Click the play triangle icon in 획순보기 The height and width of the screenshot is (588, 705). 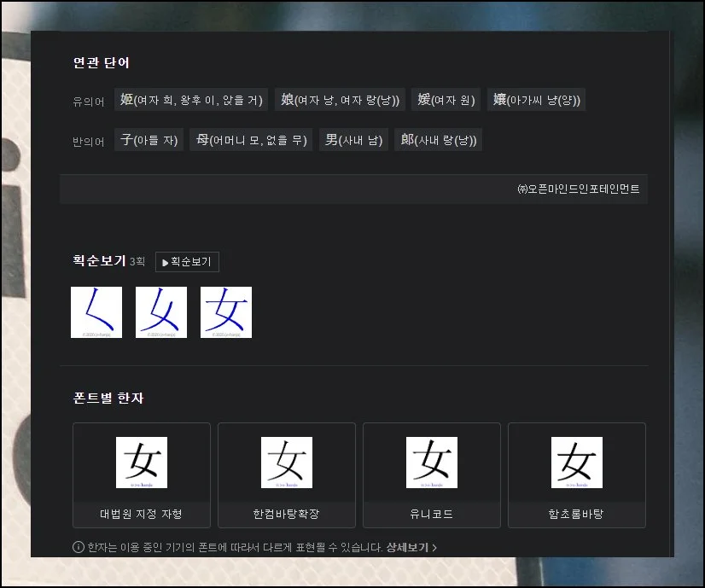165,263
